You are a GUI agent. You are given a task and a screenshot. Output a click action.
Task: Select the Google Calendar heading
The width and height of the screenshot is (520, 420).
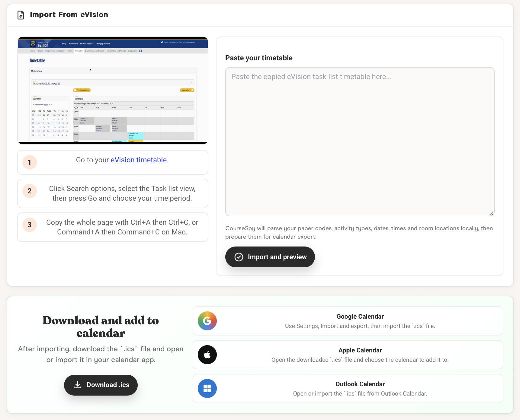[360, 317]
